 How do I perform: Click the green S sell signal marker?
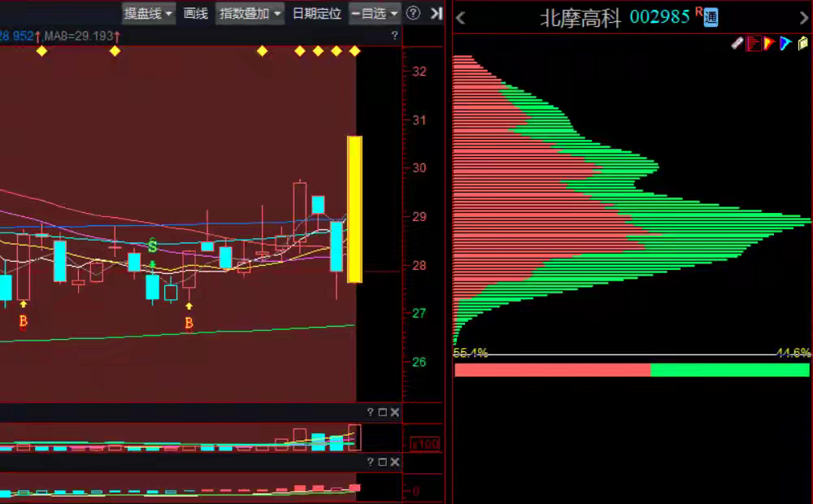pyautogui.click(x=152, y=245)
